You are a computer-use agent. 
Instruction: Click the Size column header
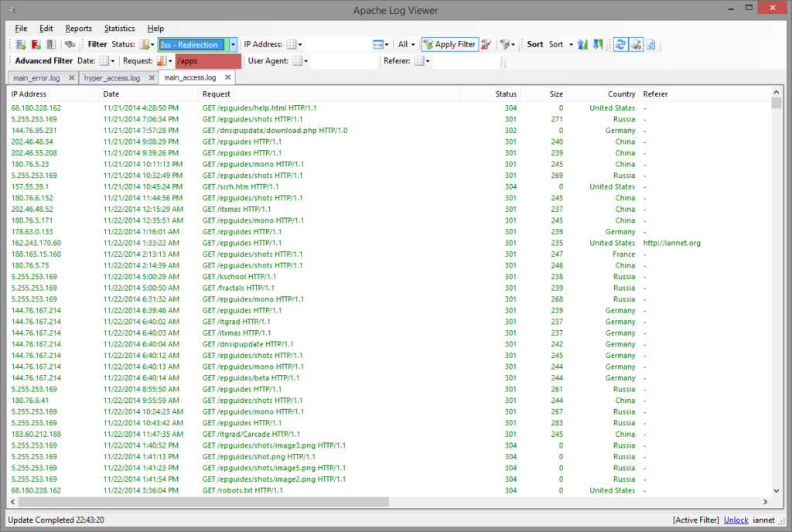tap(544, 94)
